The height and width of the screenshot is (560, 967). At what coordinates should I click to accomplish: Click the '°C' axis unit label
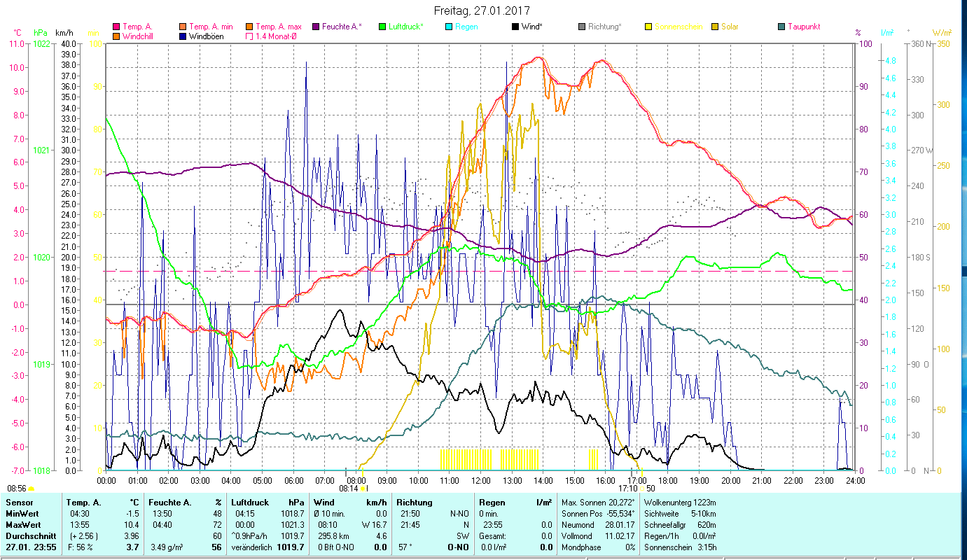click(18, 33)
